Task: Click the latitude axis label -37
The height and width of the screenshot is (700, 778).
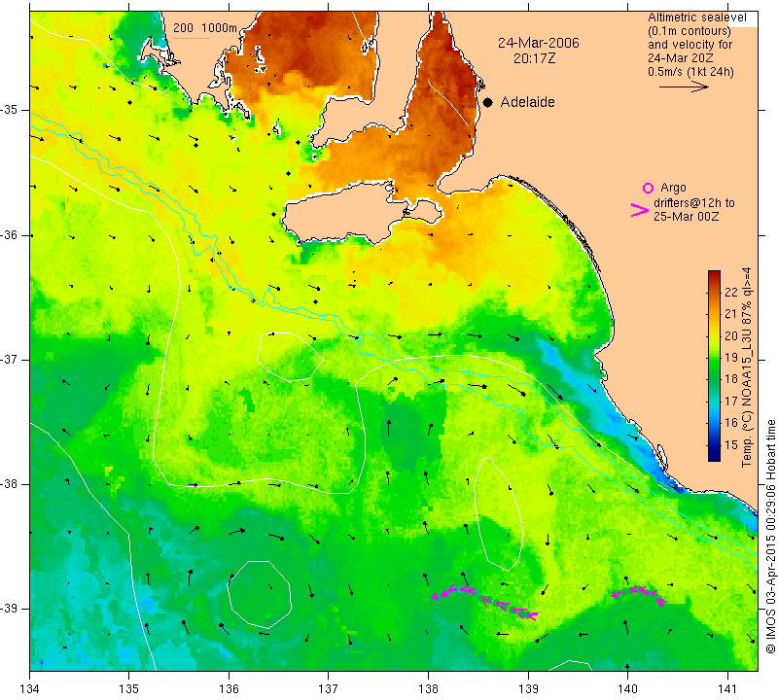Action: tap(9, 359)
